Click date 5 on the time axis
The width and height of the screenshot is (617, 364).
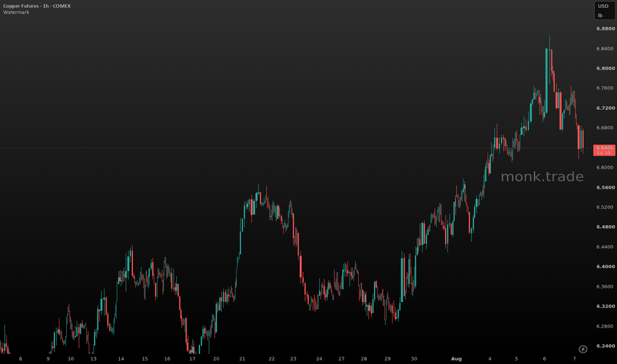(x=516, y=359)
